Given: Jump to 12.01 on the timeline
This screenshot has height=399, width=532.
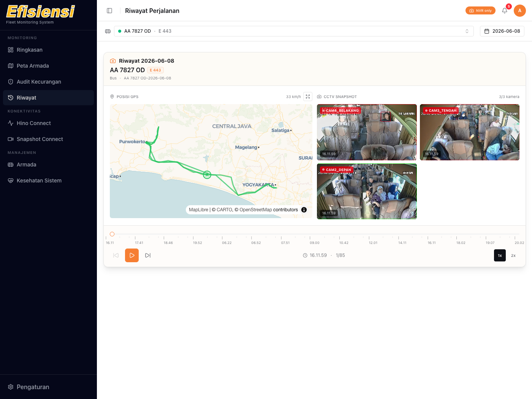Looking at the screenshot, I should pyautogui.click(x=373, y=243).
